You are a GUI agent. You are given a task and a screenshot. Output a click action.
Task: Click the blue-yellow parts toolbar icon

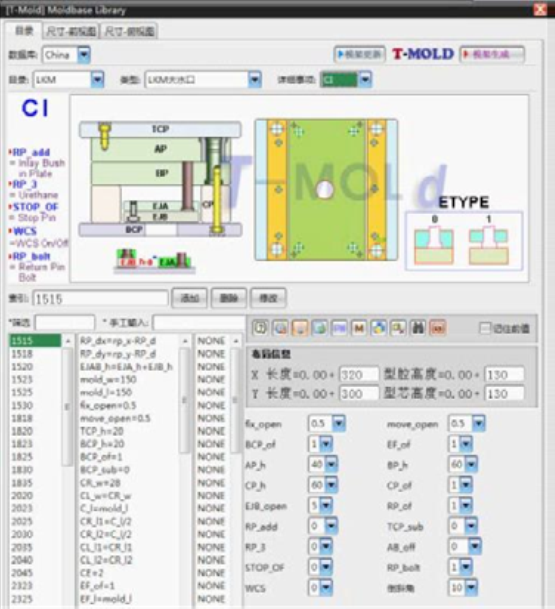[378, 328]
